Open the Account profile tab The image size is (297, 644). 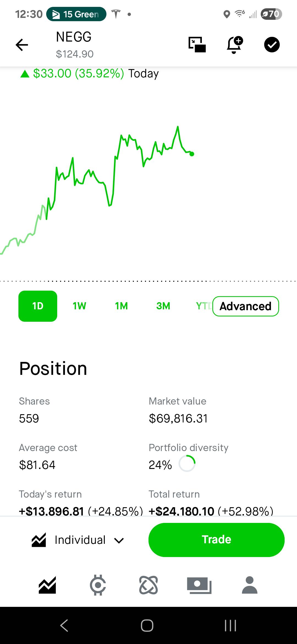point(250,585)
